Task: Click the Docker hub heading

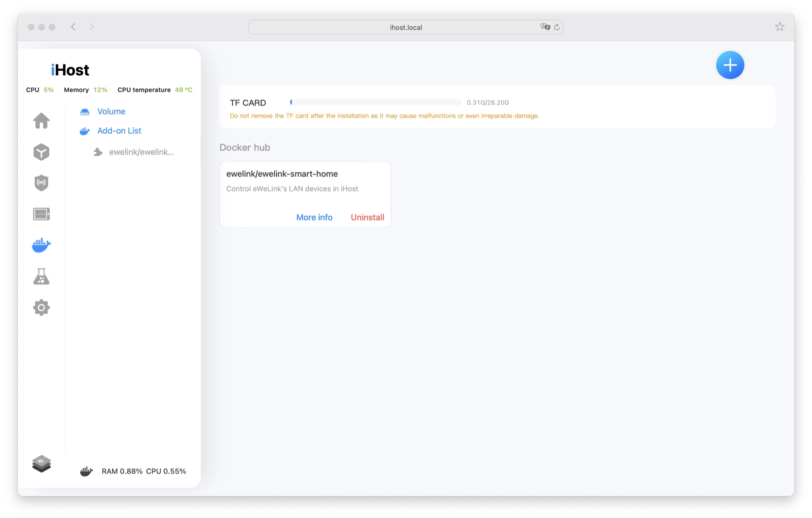Action: point(245,147)
